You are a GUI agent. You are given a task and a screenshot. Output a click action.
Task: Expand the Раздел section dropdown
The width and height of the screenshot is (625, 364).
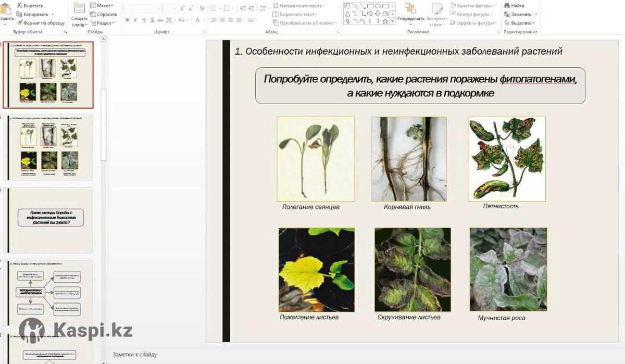click(x=104, y=23)
